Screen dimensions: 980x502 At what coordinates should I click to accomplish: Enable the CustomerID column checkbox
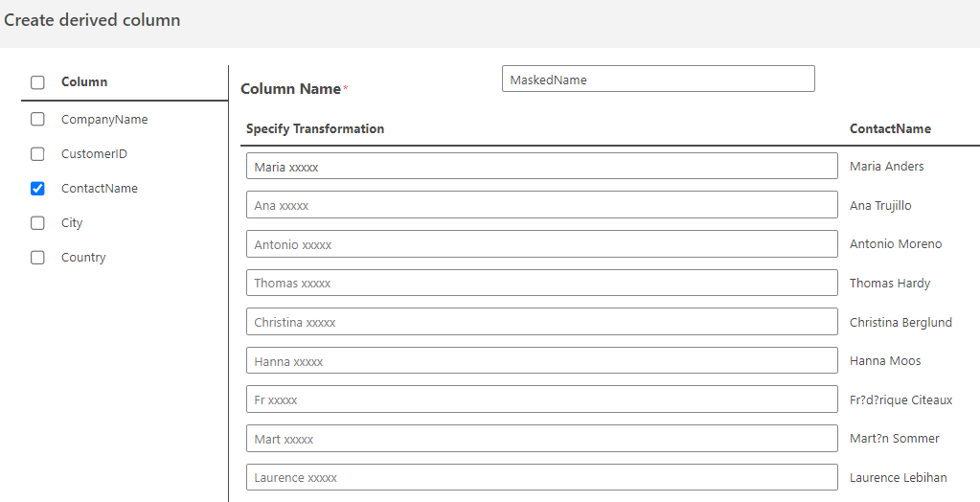pyautogui.click(x=37, y=154)
